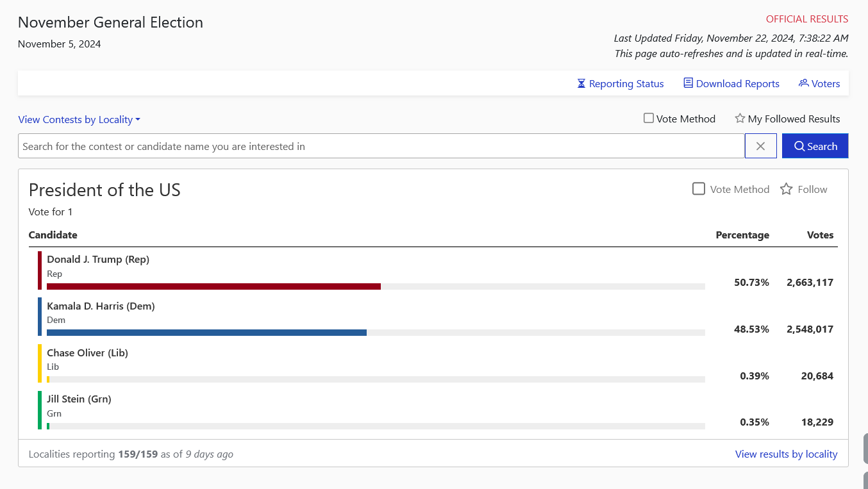Select the My Followed Results text
The height and width of the screenshot is (489, 868).
794,119
